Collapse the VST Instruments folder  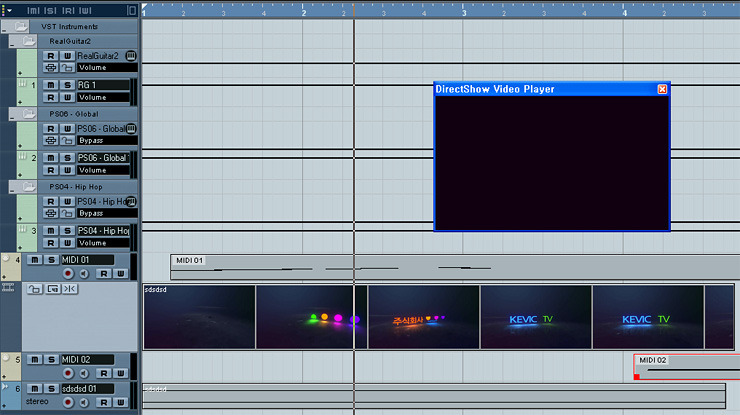tap(4, 31)
